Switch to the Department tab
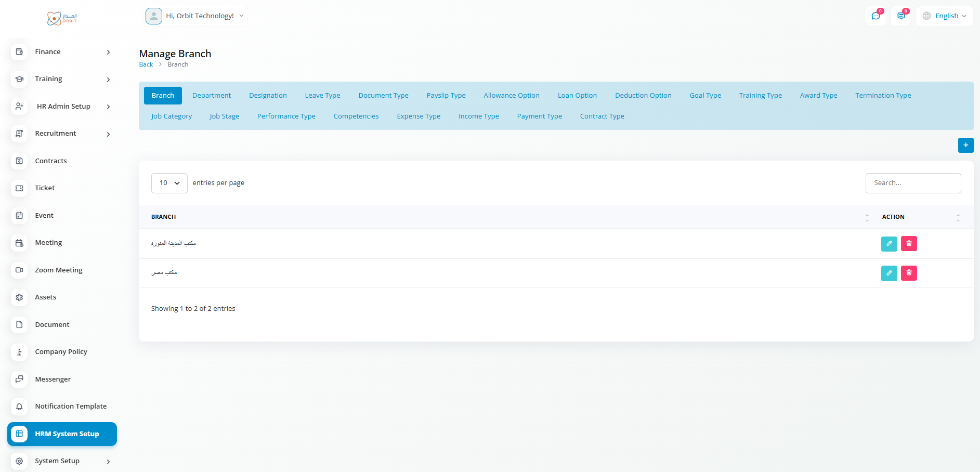980x472 pixels. tap(212, 96)
